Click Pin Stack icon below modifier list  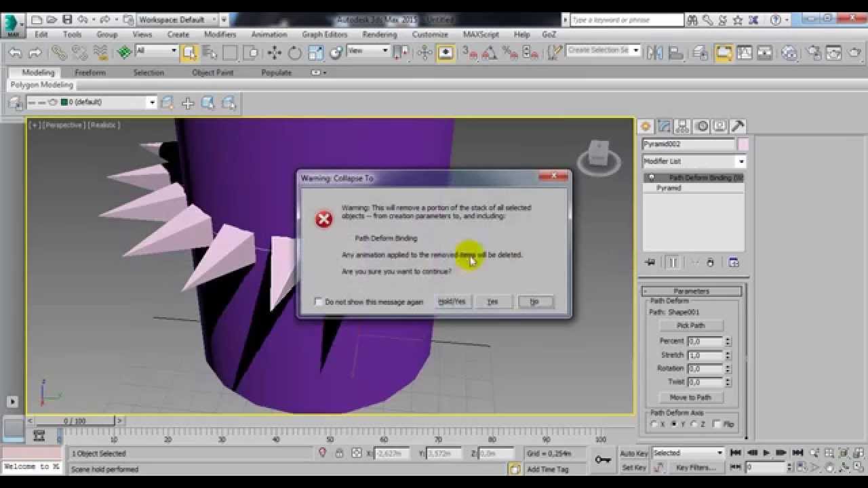[x=650, y=262]
